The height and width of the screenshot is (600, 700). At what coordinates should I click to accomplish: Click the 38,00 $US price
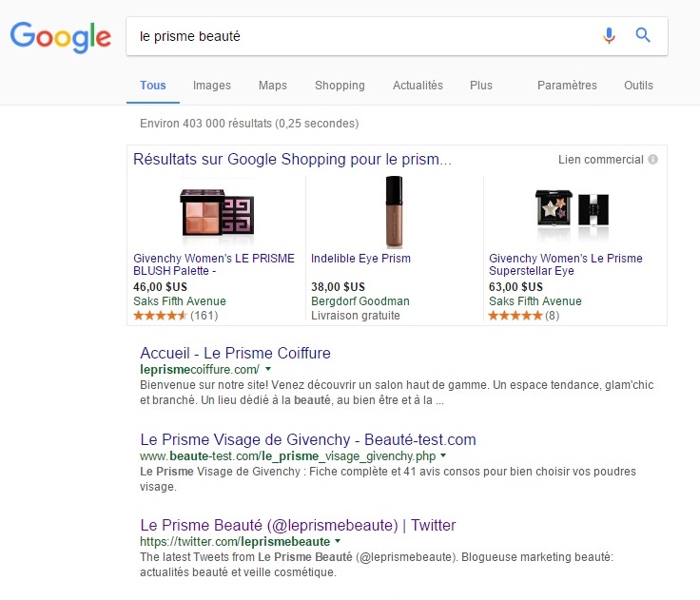coord(338,287)
